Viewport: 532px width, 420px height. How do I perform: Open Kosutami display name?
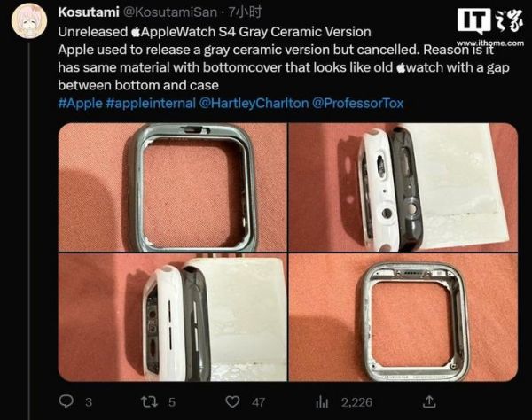coord(89,12)
